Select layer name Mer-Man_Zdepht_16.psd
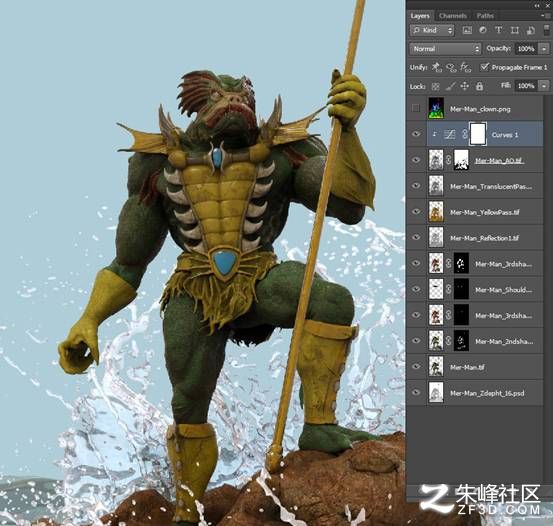The height and width of the screenshot is (526, 553). pos(487,393)
